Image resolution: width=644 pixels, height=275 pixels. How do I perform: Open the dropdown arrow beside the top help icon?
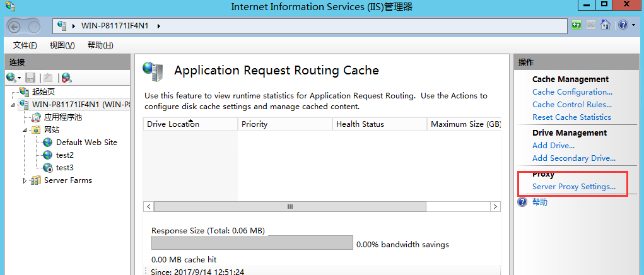pos(633,25)
